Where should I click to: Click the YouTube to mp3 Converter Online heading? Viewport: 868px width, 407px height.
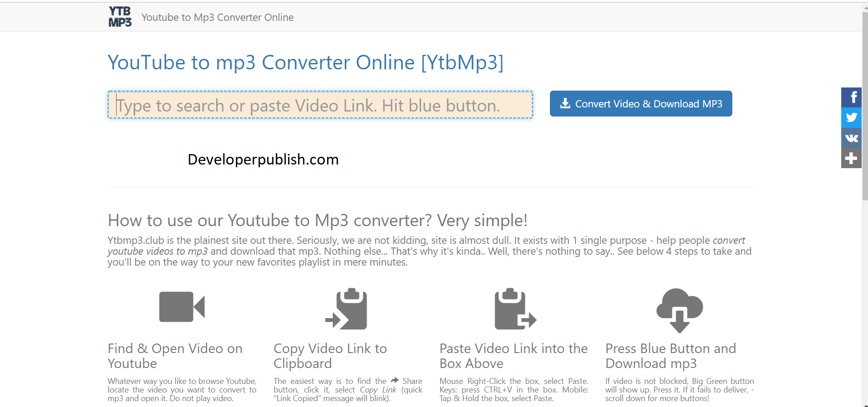point(306,63)
